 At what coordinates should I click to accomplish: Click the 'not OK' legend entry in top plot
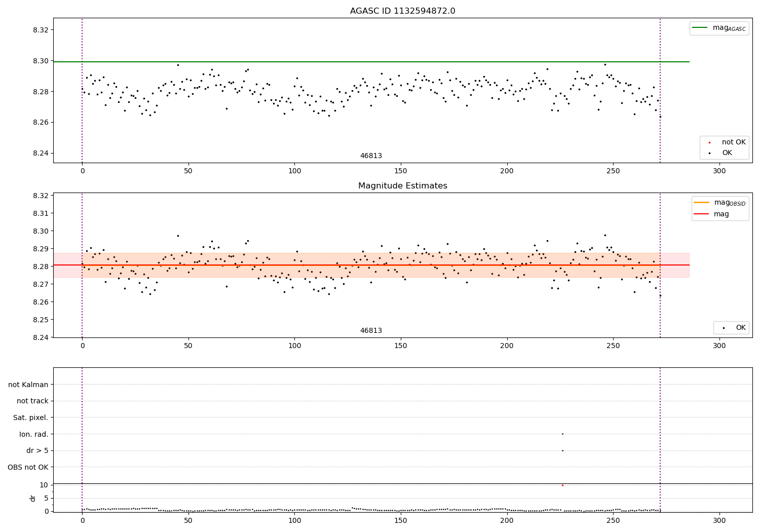point(725,142)
